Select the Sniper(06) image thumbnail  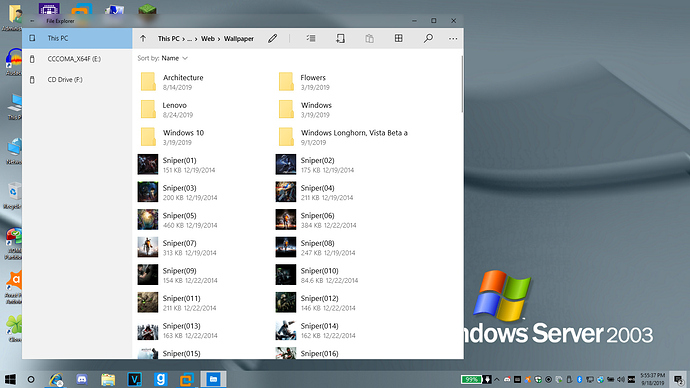pos(286,220)
